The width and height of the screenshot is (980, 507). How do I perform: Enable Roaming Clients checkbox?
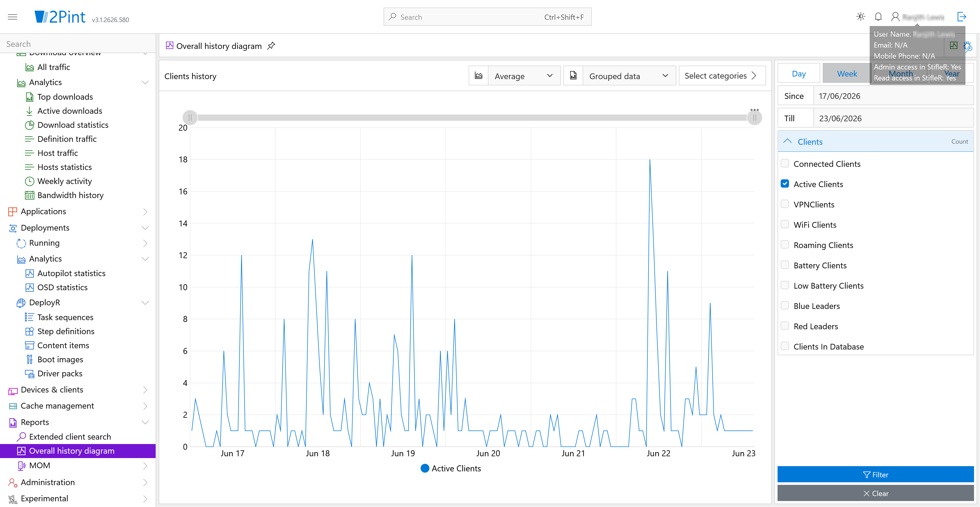point(785,245)
